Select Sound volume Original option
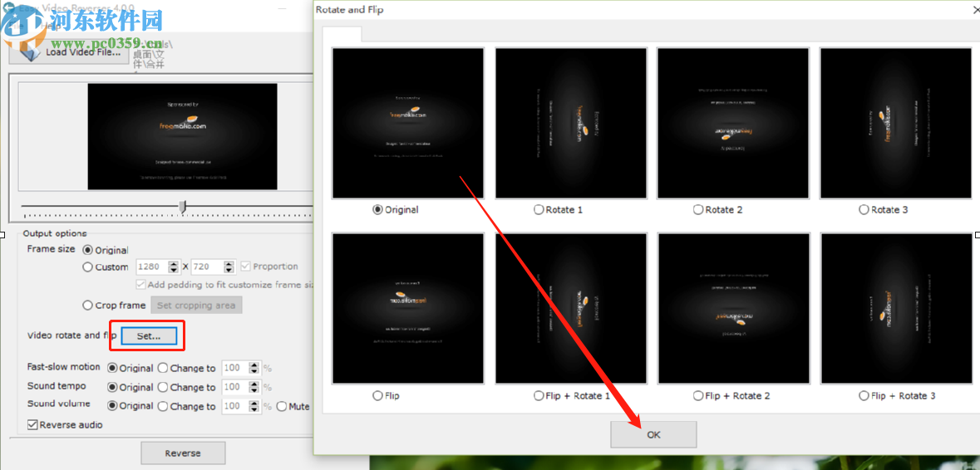This screenshot has width=980, height=470. click(131, 406)
